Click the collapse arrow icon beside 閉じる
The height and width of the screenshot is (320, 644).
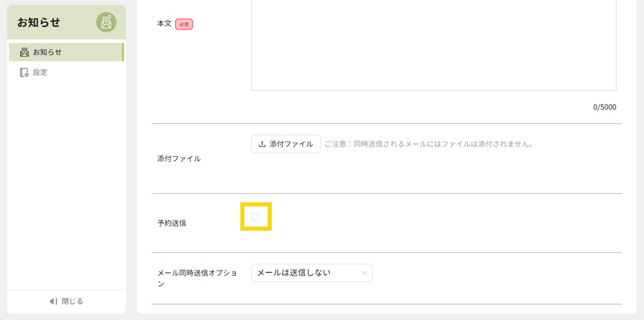54,301
